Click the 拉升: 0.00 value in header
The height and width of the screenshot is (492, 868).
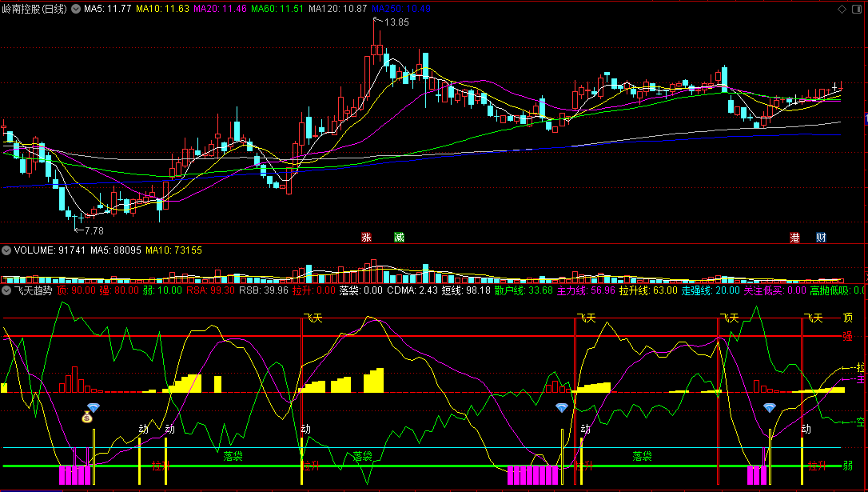click(314, 290)
